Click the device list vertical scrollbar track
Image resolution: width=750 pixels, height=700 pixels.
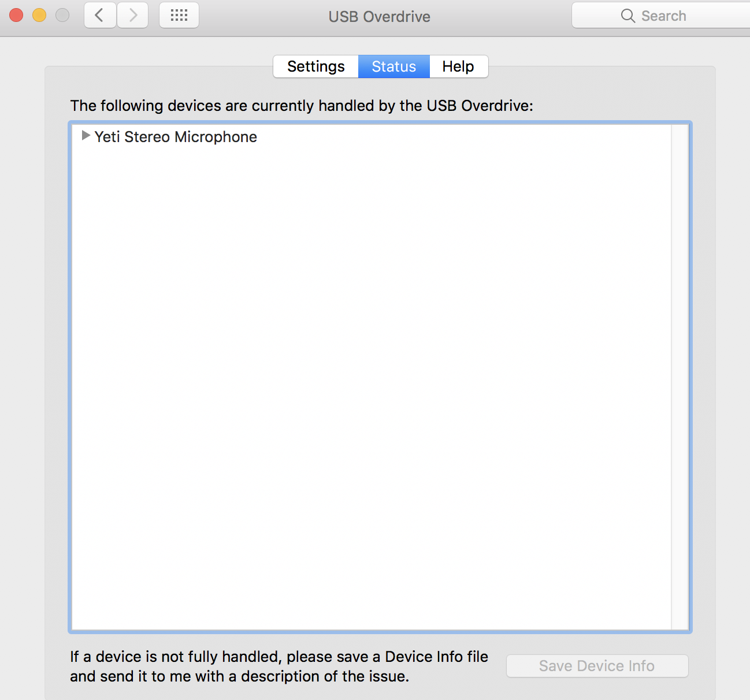(680, 377)
